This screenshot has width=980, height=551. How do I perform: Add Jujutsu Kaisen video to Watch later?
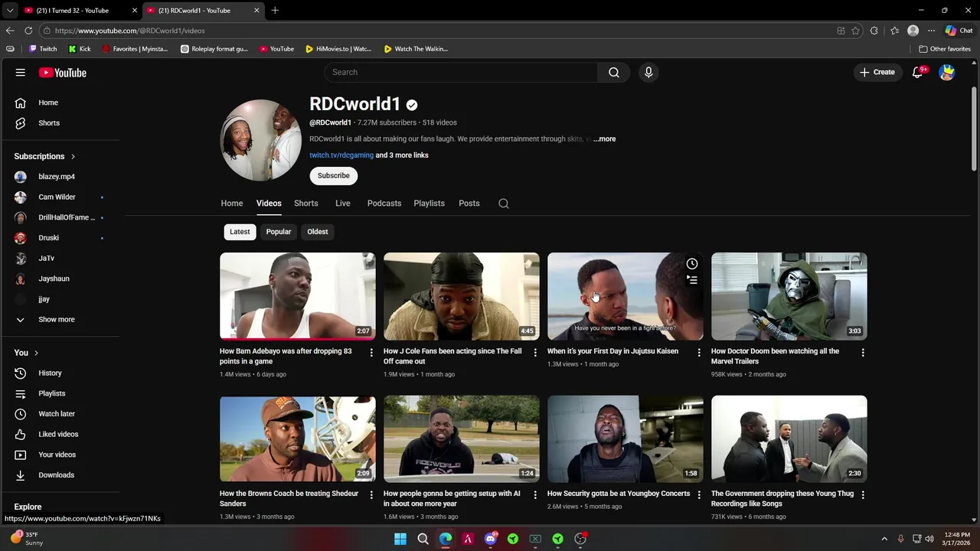pos(692,264)
